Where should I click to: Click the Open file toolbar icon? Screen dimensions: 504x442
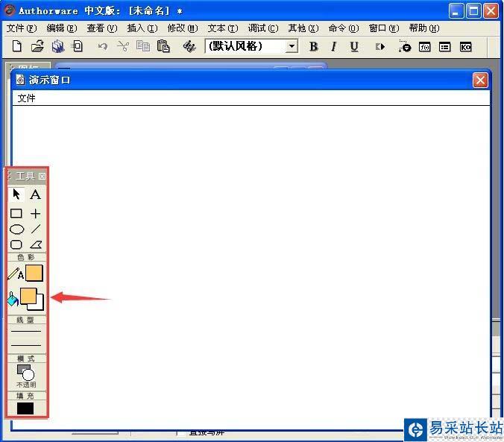click(x=37, y=46)
